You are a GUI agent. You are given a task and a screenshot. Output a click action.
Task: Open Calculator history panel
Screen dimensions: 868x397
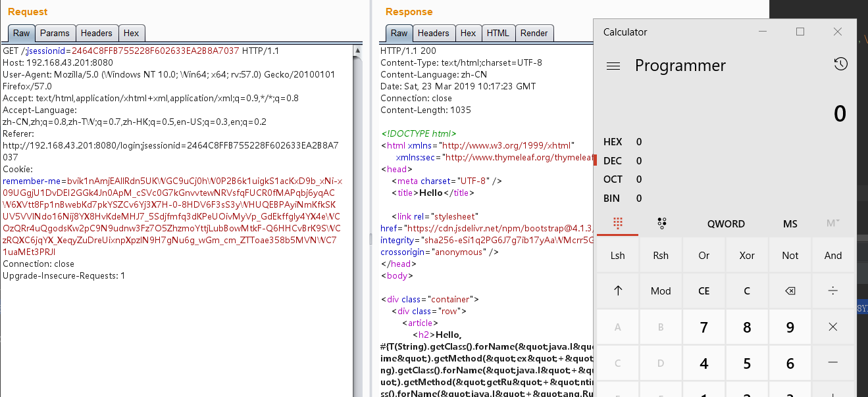pyautogui.click(x=840, y=64)
